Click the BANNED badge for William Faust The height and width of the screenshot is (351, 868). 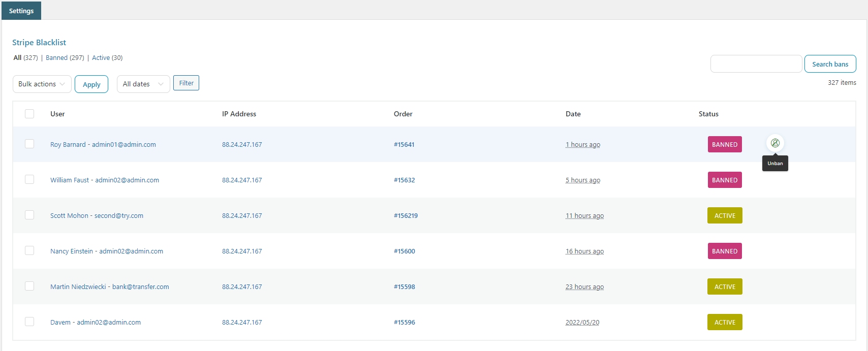(x=724, y=180)
